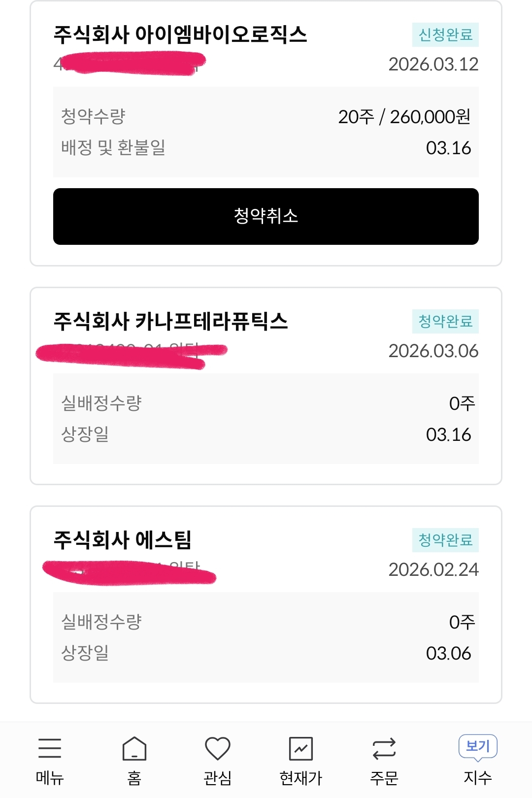Open watchlist with heart icon
Image resolution: width=532 pixels, height=798 pixels.
(217, 748)
